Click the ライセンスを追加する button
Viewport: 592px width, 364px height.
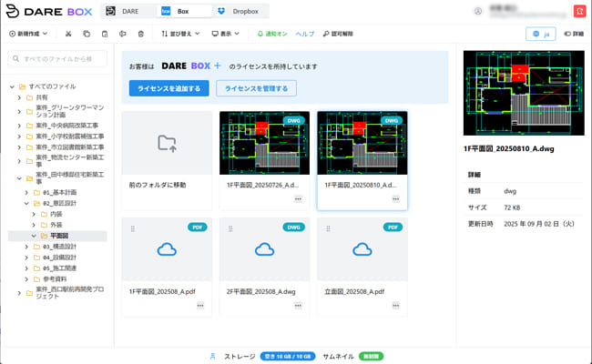168,88
